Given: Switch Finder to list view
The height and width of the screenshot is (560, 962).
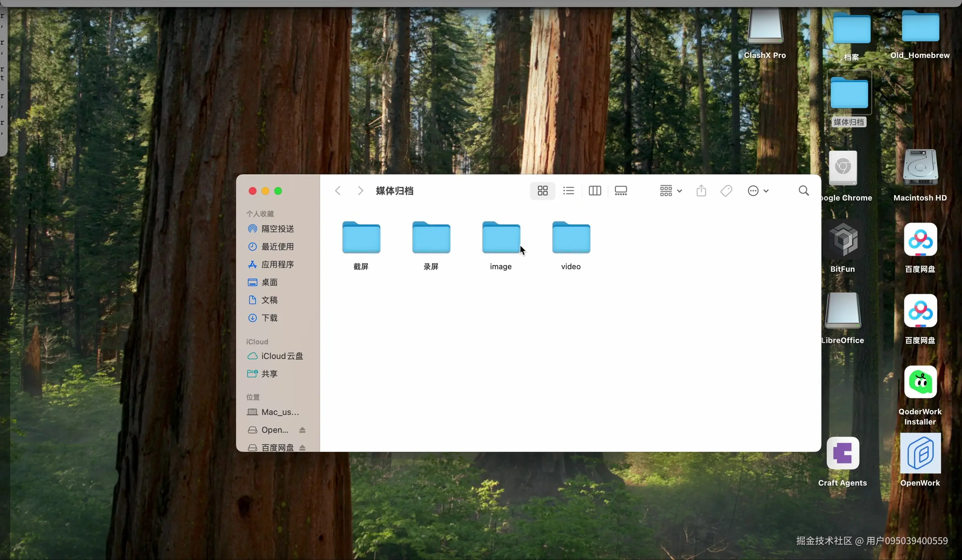Looking at the screenshot, I should coord(569,191).
